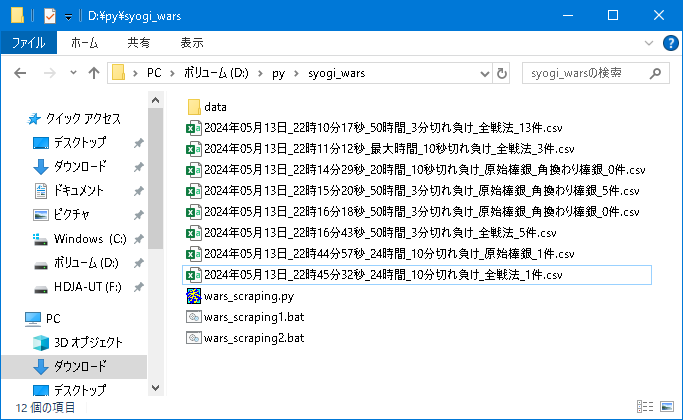Click syogi_wars in address bar
Viewport: 683px width, 420px height.
point(336,73)
